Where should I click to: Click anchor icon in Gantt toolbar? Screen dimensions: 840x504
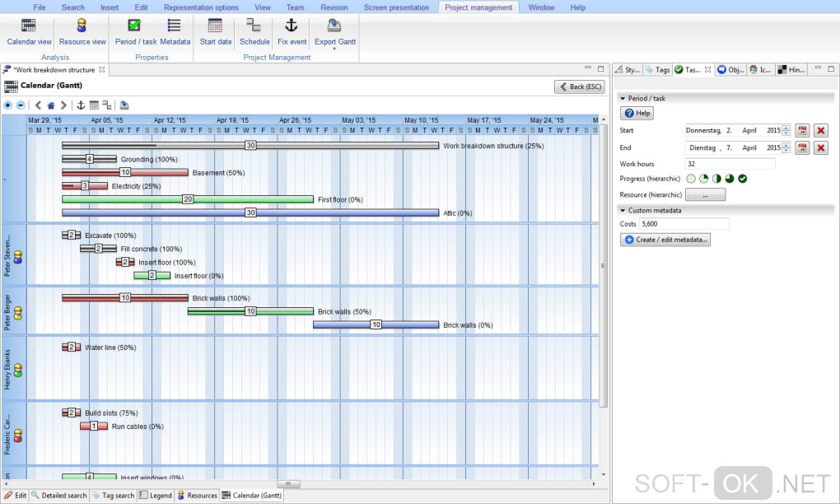pos(81,105)
